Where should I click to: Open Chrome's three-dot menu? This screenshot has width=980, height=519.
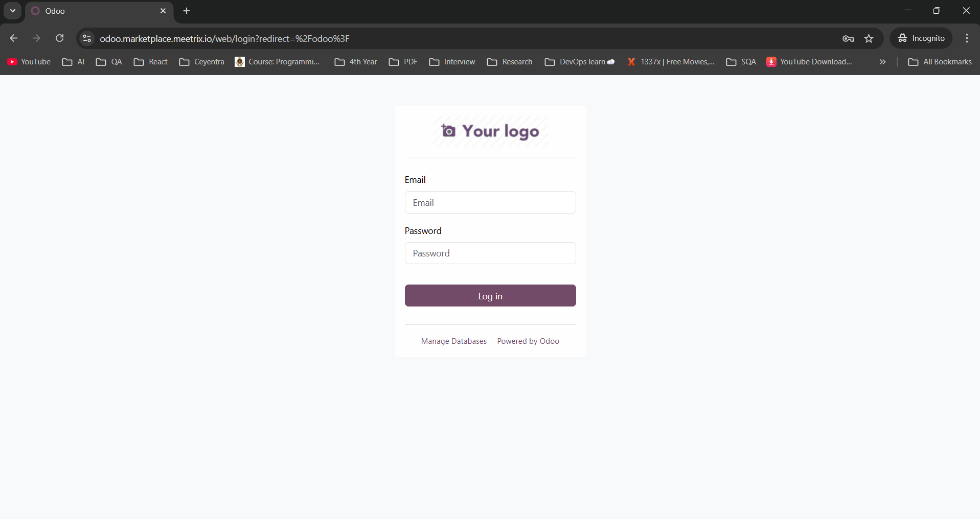coord(967,38)
